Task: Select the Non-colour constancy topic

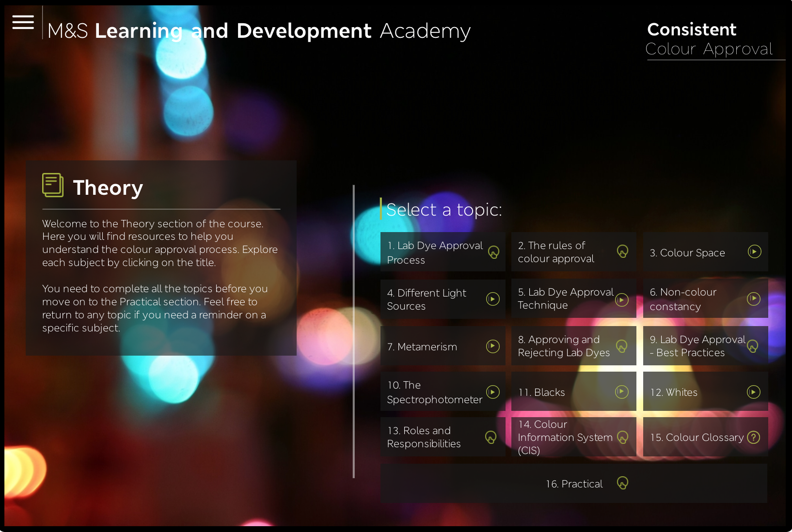Action: [x=683, y=299]
